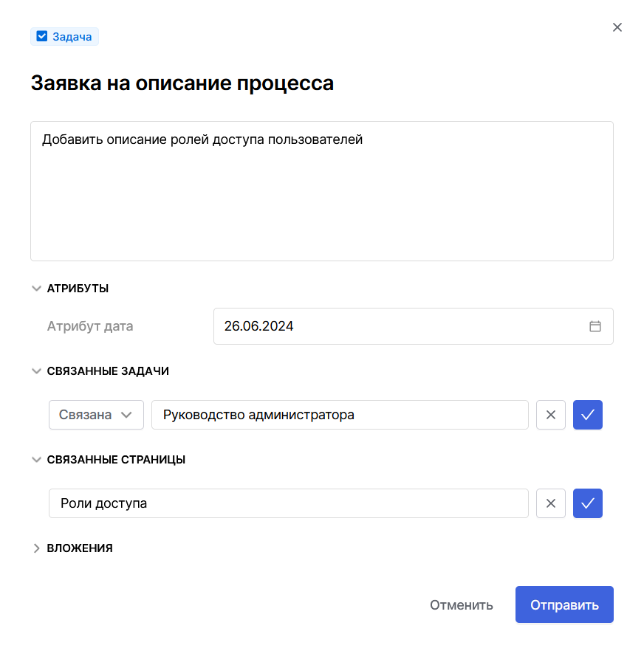Viewport: 644px width, 648px height.
Task: Collapse the АТРИБУТЫ section
Action: pos(36,288)
